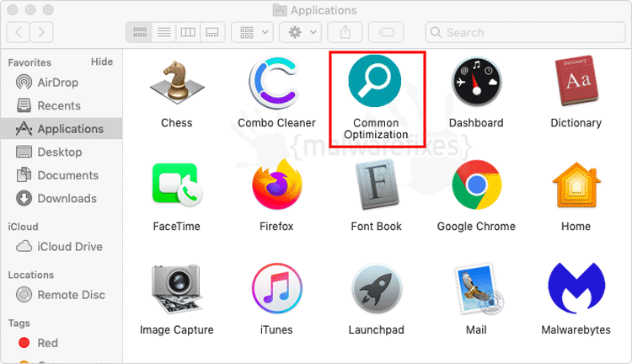Switch to icon view mode

coord(139,32)
